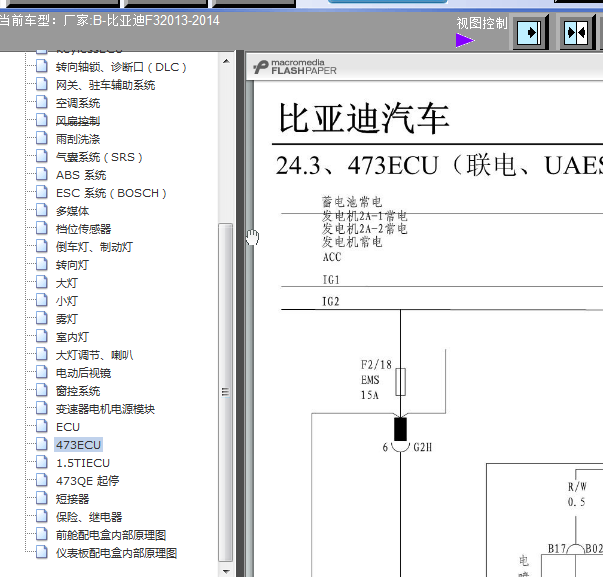Click the 视图控制 label

point(482,23)
